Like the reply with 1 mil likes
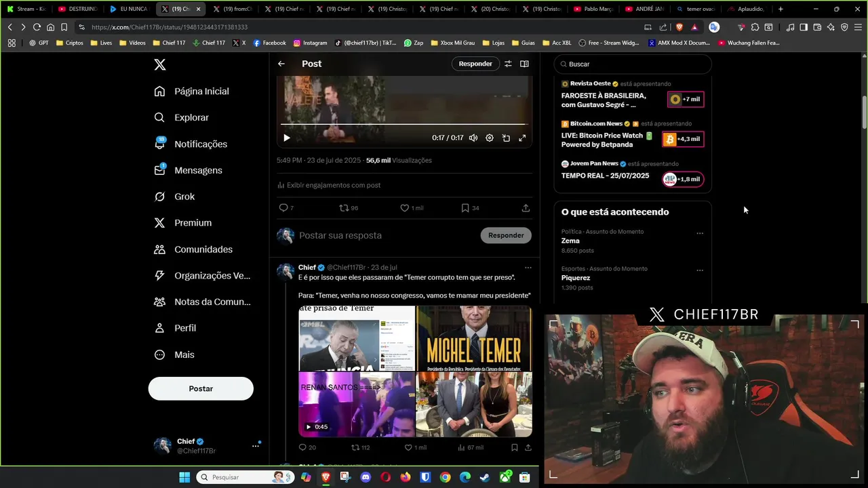Image resolution: width=868 pixels, height=488 pixels. point(415,447)
